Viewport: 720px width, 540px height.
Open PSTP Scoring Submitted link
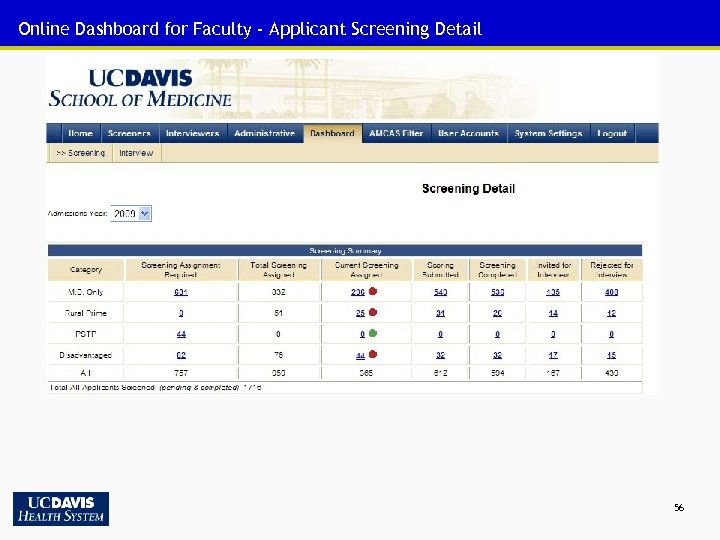point(440,334)
